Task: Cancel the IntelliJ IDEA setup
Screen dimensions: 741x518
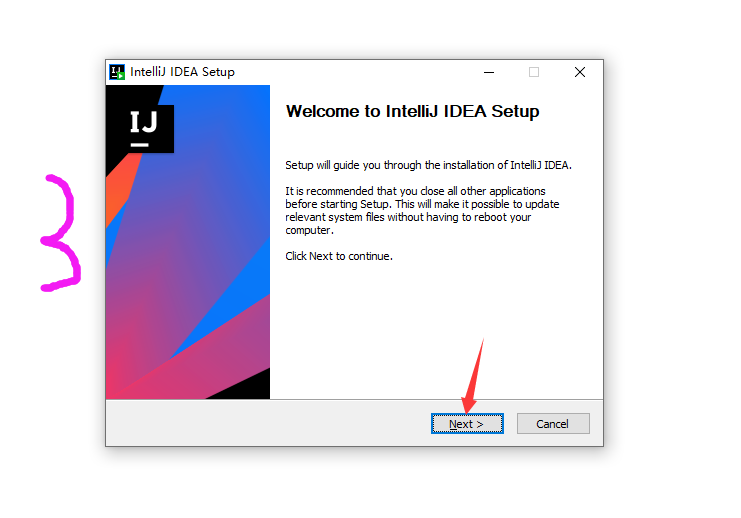Action: pos(553,423)
